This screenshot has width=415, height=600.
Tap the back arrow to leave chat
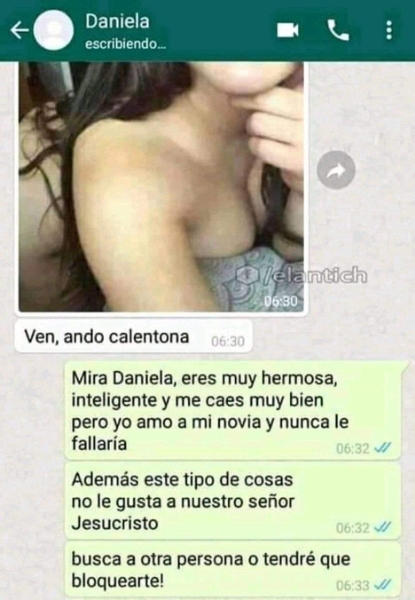(19, 30)
